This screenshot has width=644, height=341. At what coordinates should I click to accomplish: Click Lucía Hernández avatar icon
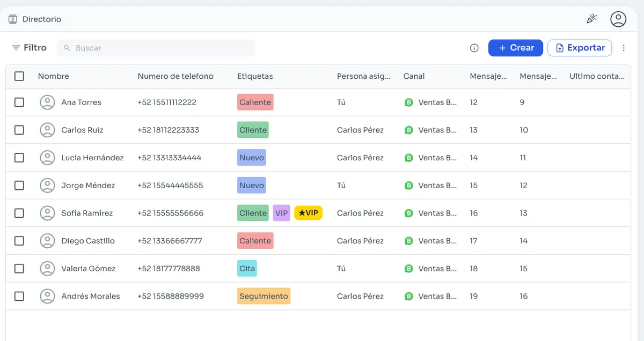(48, 158)
